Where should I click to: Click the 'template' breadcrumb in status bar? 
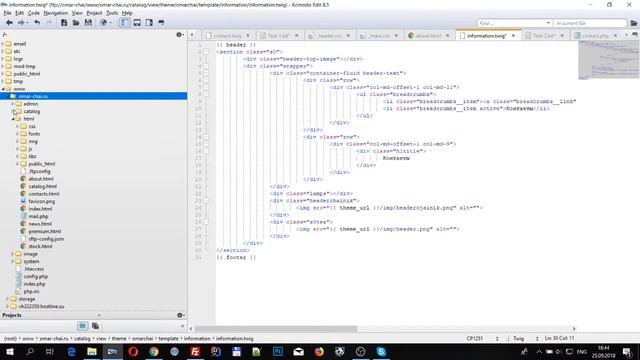pos(168,338)
